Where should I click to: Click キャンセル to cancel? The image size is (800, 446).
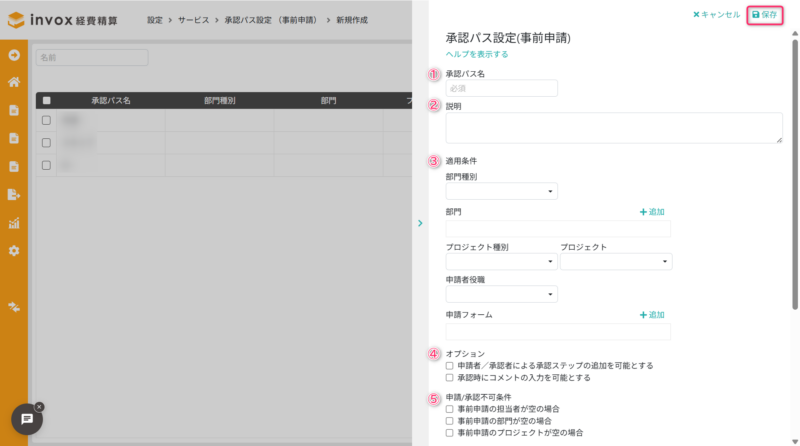tap(716, 15)
